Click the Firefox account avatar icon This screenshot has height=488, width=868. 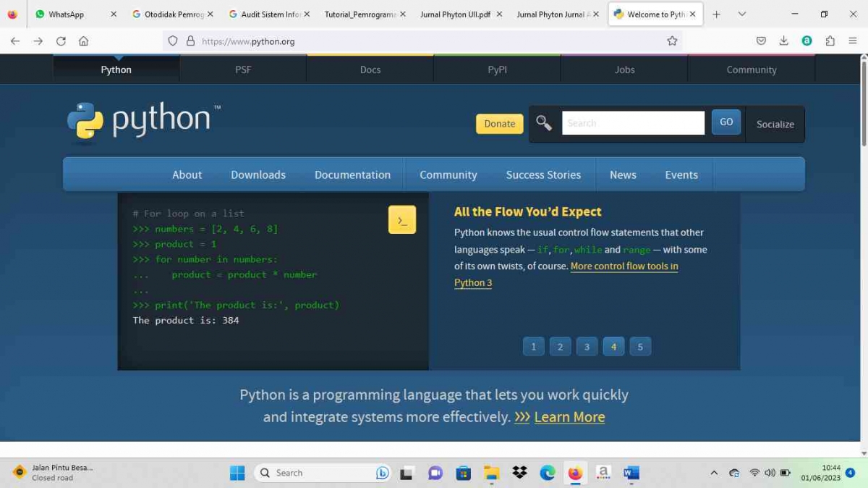click(x=807, y=41)
